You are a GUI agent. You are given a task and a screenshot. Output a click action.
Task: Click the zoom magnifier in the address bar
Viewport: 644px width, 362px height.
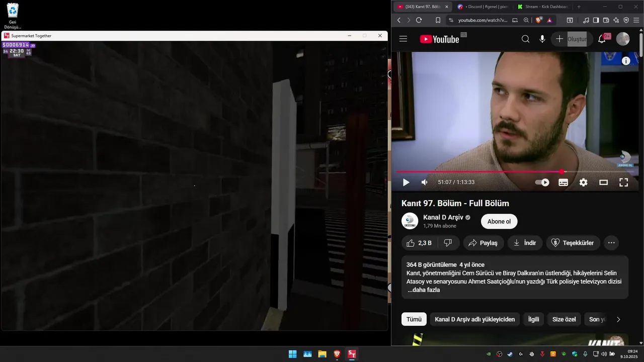[x=526, y=20]
